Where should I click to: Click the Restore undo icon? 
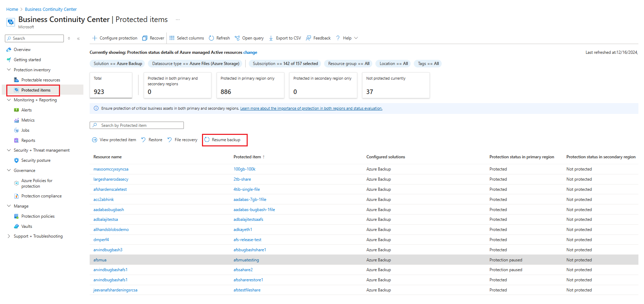(143, 140)
